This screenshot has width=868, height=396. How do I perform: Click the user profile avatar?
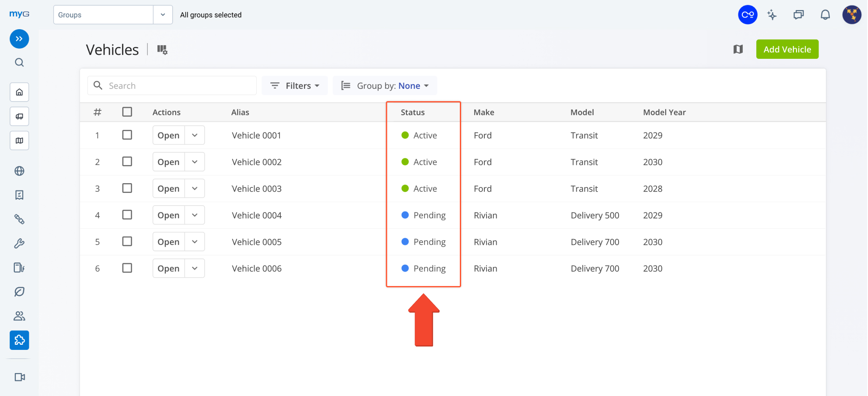[851, 15]
